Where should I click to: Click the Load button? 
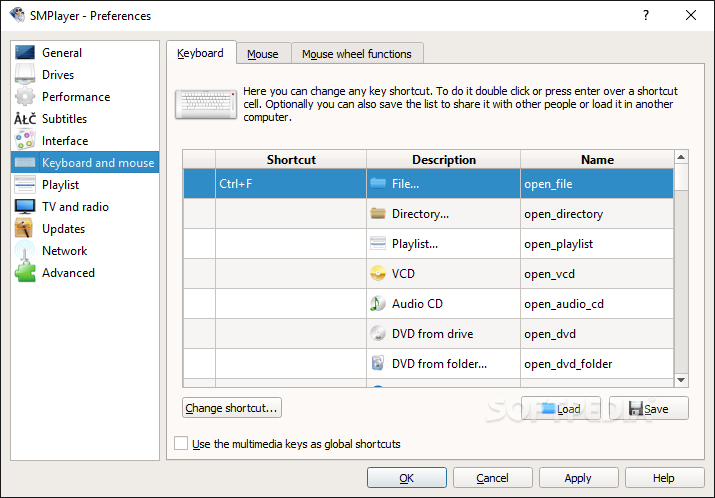(561, 408)
